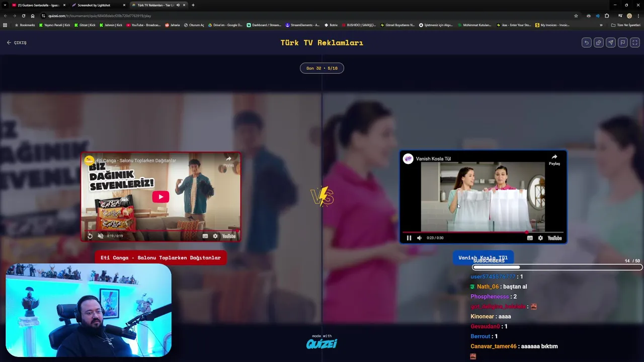Open Yayıncı Paneli | Kick bookmark
The height and width of the screenshot is (362, 644).
[54, 25]
